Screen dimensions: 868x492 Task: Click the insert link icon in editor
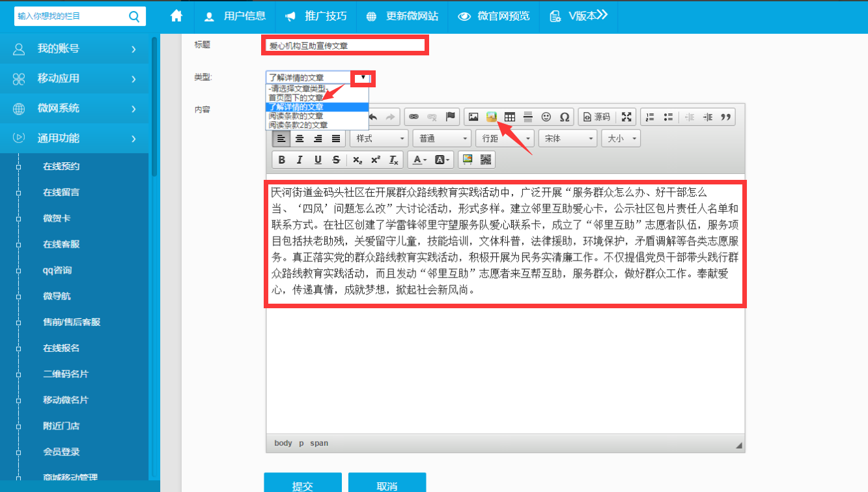412,117
